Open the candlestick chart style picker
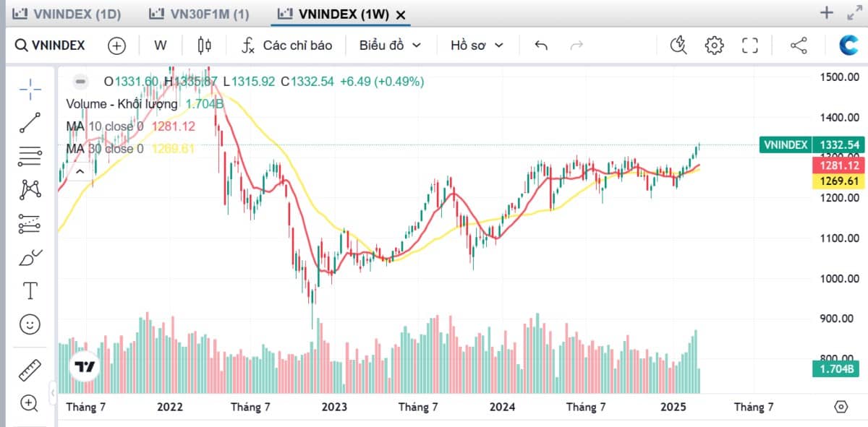The width and height of the screenshot is (868, 427). click(205, 46)
